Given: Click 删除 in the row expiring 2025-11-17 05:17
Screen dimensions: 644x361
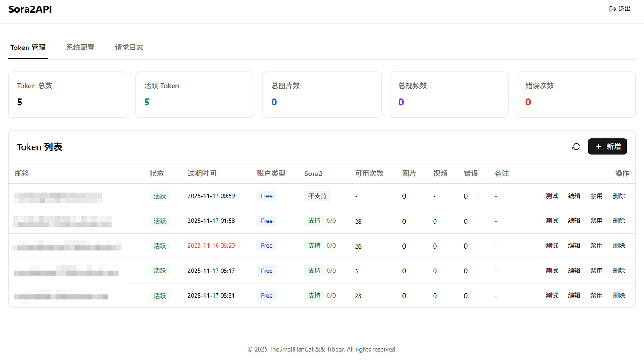Looking at the screenshot, I should pos(619,271).
